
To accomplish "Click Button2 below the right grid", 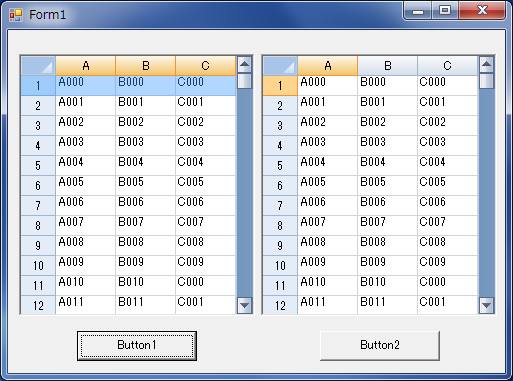I will pos(380,346).
